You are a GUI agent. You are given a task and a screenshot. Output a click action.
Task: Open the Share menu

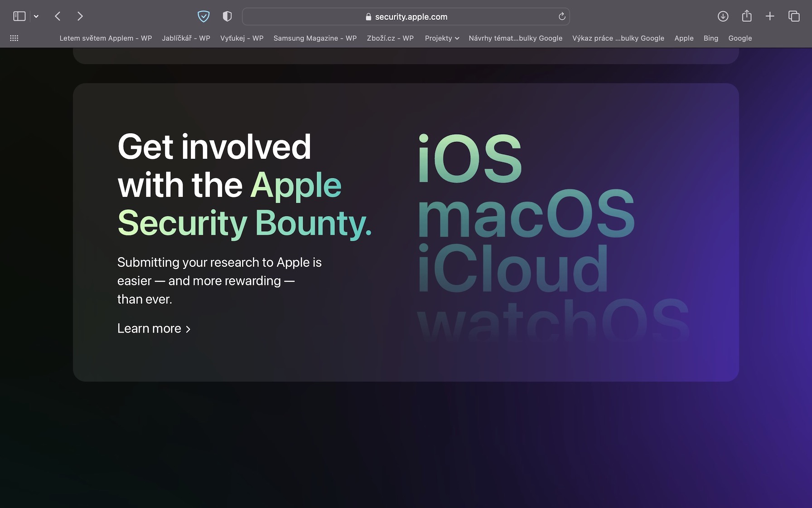coord(746,16)
